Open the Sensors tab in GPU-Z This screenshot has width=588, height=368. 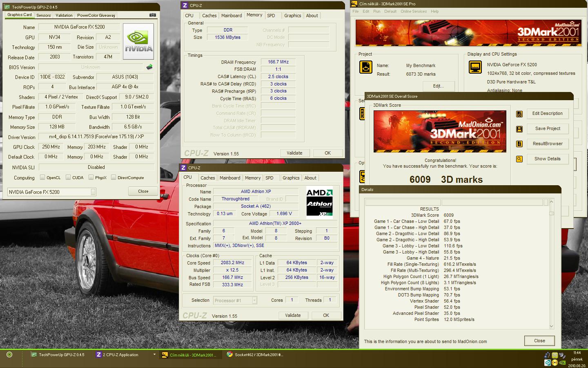pos(44,15)
